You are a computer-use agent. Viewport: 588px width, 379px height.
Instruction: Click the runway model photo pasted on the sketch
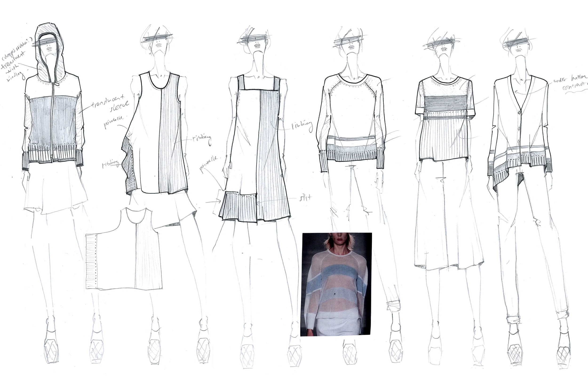336,284
